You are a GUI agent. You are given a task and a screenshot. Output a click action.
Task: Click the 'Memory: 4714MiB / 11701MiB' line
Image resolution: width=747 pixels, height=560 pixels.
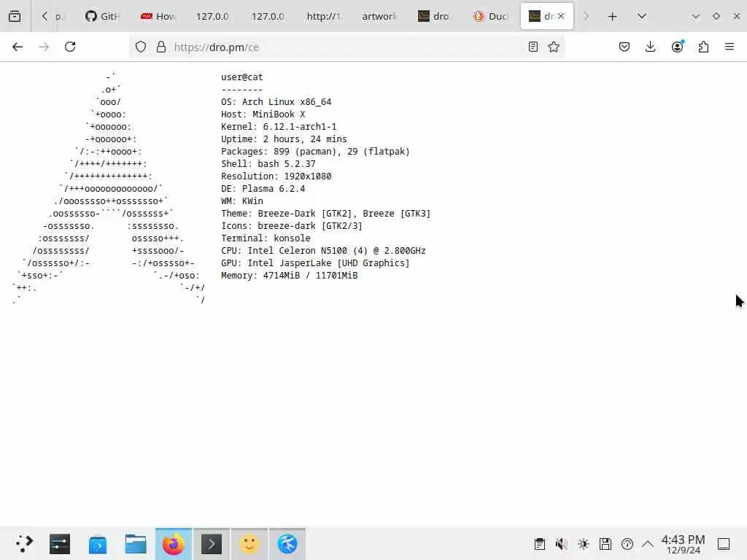289,275
